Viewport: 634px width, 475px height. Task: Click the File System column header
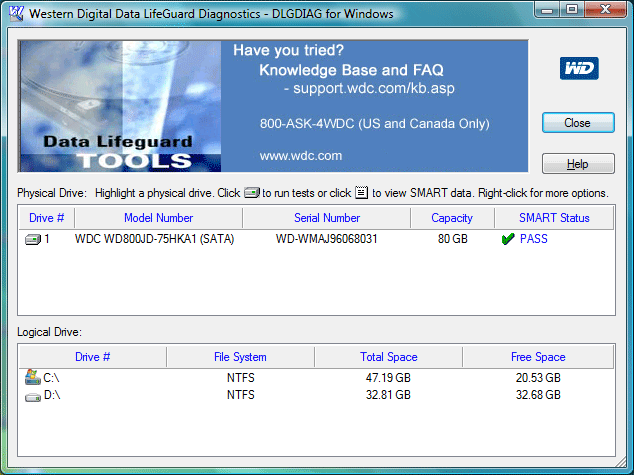(240, 357)
